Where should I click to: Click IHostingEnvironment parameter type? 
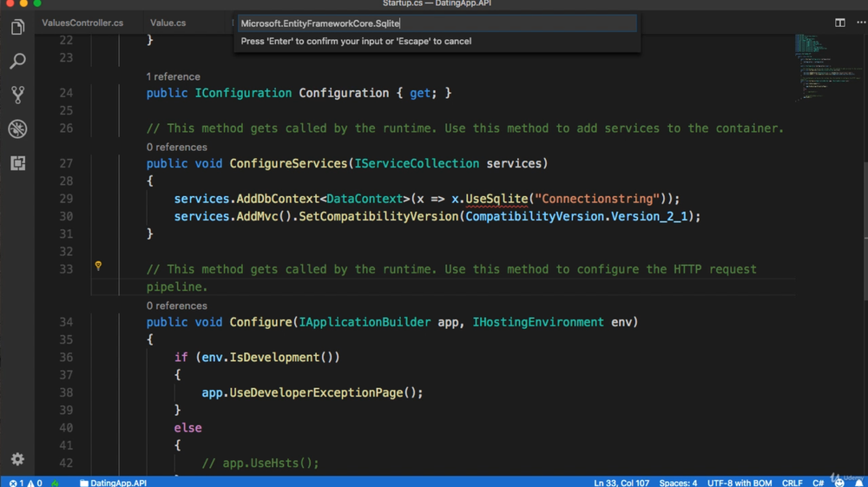coord(538,322)
